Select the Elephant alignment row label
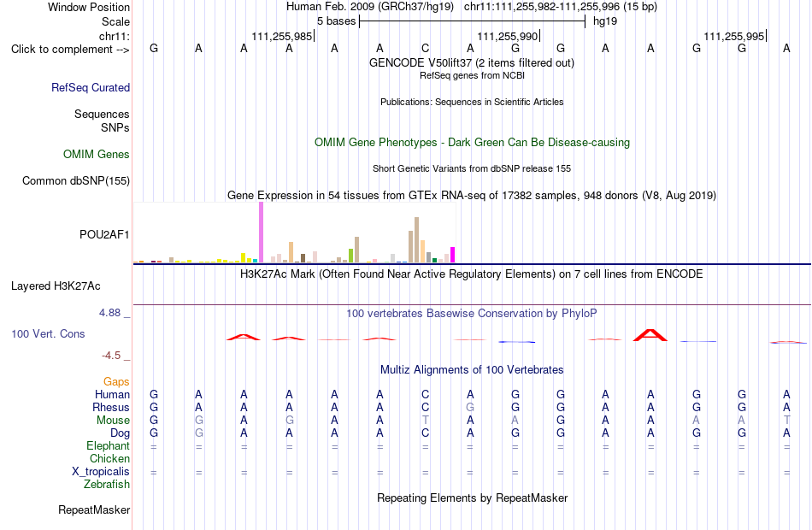Image resolution: width=812 pixels, height=530 pixels. coord(109,445)
